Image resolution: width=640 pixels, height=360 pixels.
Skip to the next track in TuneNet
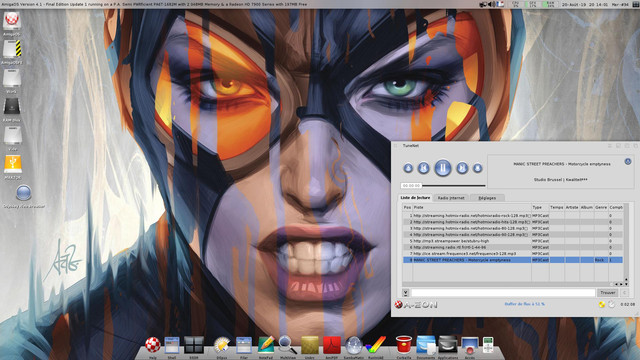(462, 168)
